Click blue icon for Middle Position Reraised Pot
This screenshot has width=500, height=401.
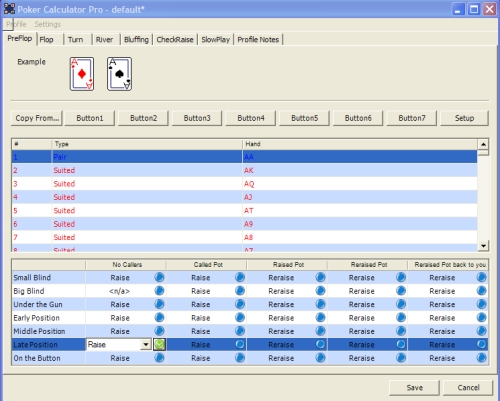pyautogui.click(x=401, y=331)
